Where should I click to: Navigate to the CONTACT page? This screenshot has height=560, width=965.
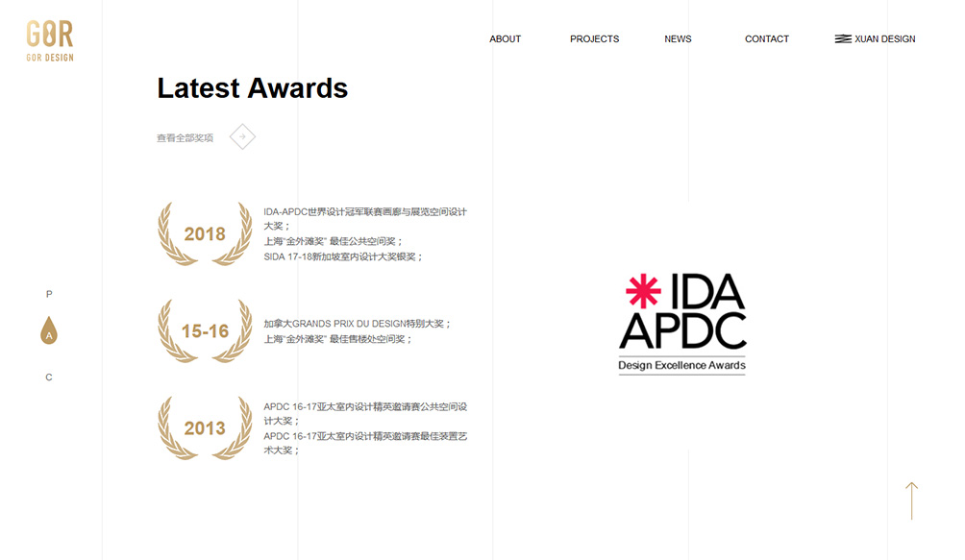[766, 39]
